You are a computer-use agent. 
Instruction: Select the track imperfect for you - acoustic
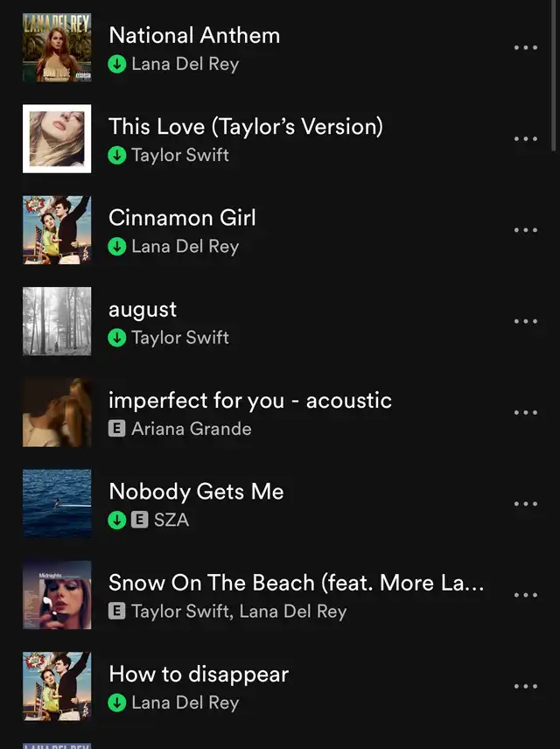tap(249, 401)
